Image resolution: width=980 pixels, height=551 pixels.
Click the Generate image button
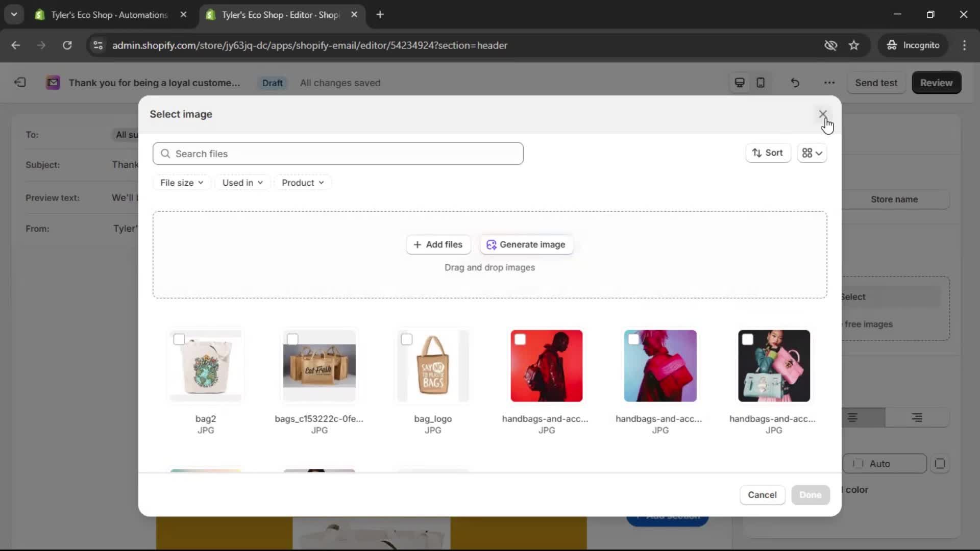pyautogui.click(x=526, y=244)
